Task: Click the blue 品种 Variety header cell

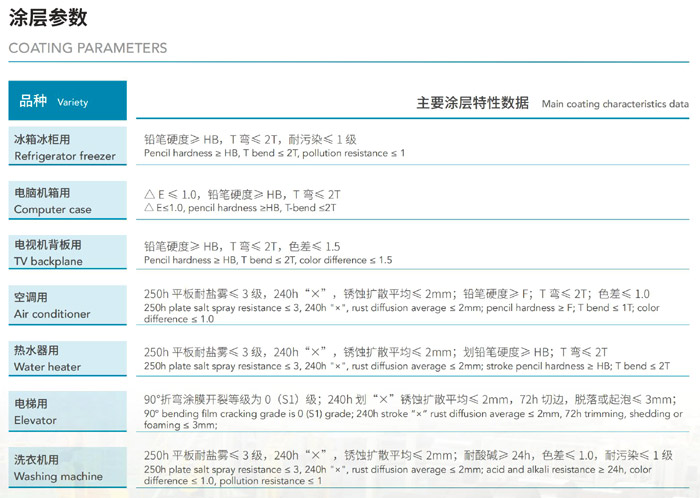Action: [67, 101]
